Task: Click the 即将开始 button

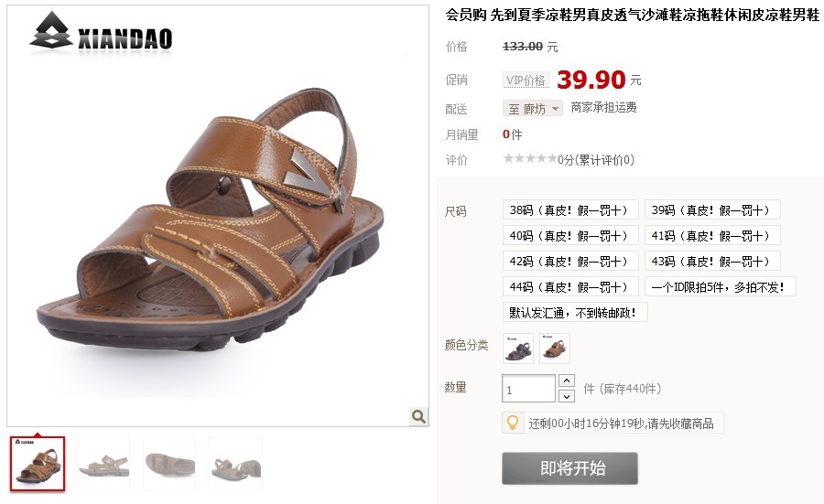Action: tap(569, 468)
